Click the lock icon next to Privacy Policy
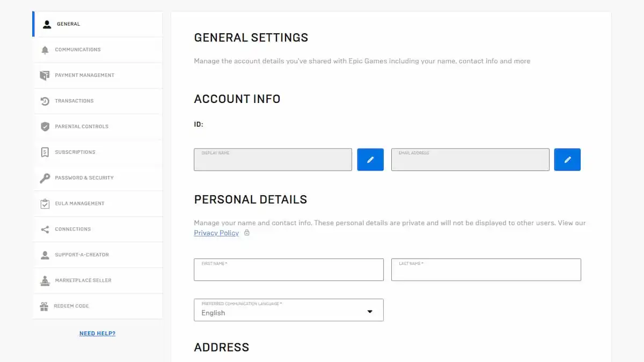This screenshot has height=362, width=644. pyautogui.click(x=247, y=233)
